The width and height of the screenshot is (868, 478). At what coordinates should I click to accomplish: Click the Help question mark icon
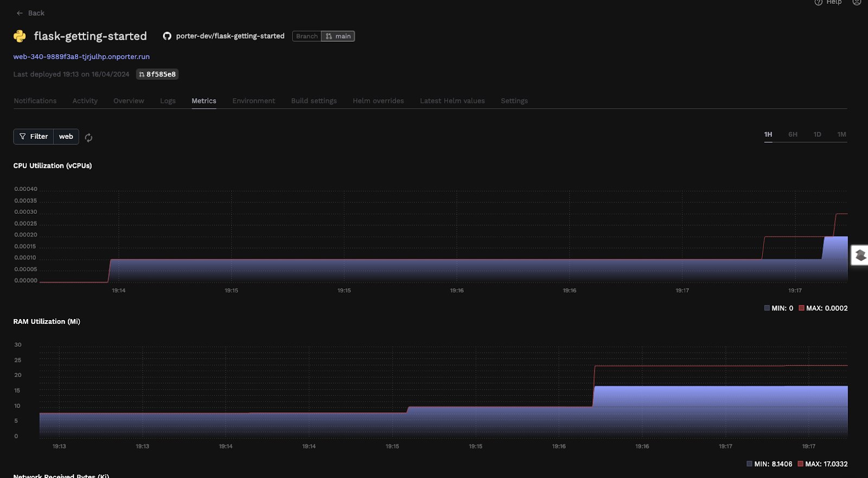pyautogui.click(x=819, y=2)
